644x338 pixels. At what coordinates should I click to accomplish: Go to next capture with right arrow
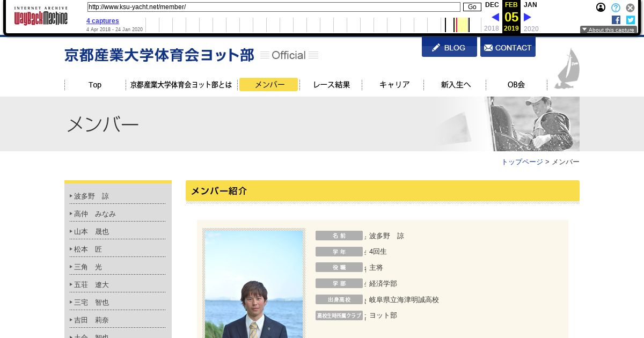click(528, 17)
